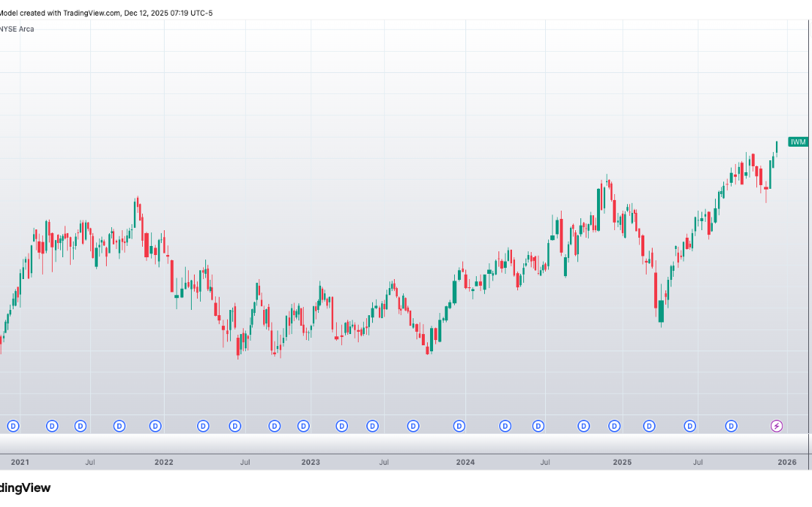
Task: Click the 2024 year label on the timeline
Action: 465,463
